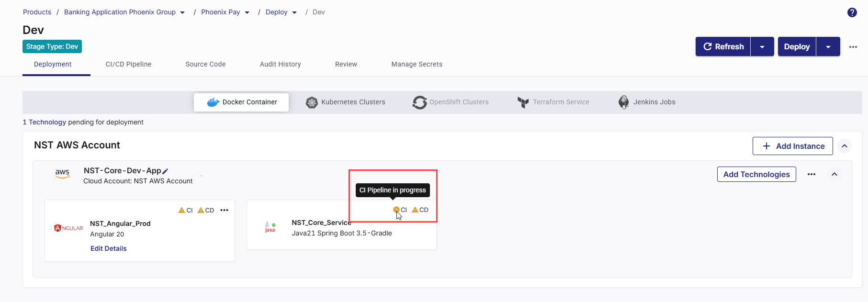Viewport: 868px width, 302px height.
Task: Go to the Audit History tab
Action: coord(280,64)
